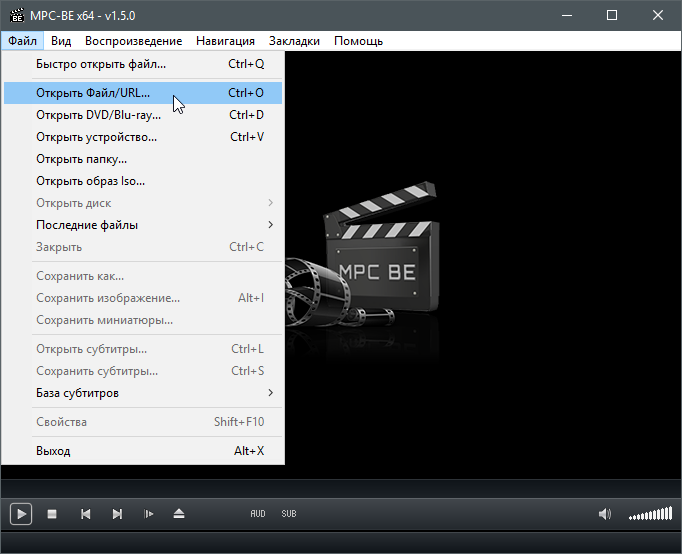Click the status bar at window bottom
Image resolution: width=682 pixels, height=554 pixels.
tap(341, 542)
